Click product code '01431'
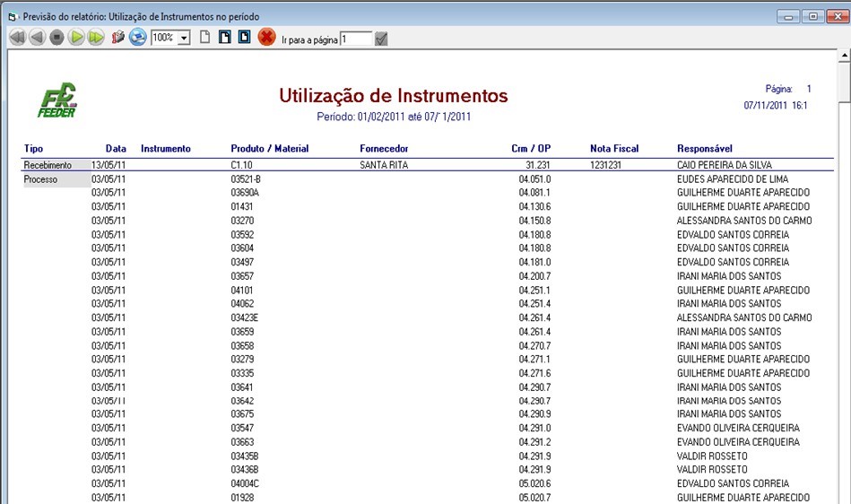This screenshot has width=851, height=504. (242, 206)
